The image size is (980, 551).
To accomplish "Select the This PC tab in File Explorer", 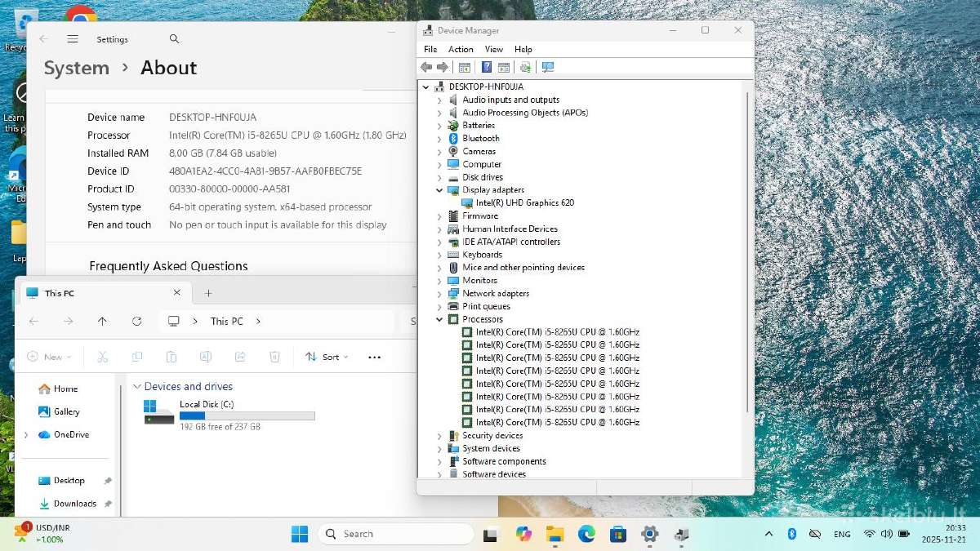I will point(104,293).
